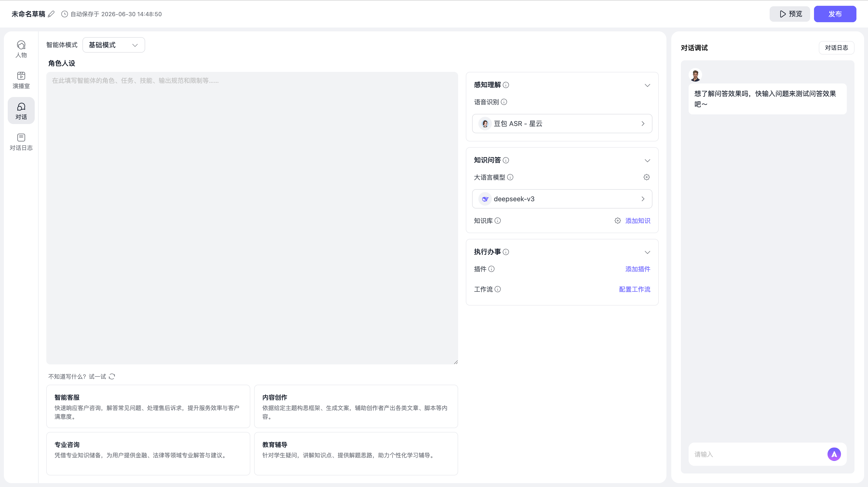Show info for 语音识别
Image resolution: width=868 pixels, height=487 pixels.
click(504, 102)
